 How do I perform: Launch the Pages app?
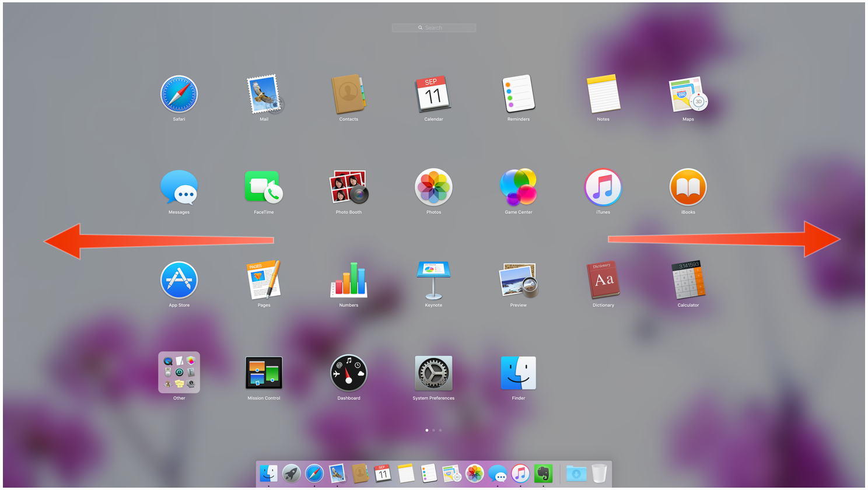[x=264, y=280]
